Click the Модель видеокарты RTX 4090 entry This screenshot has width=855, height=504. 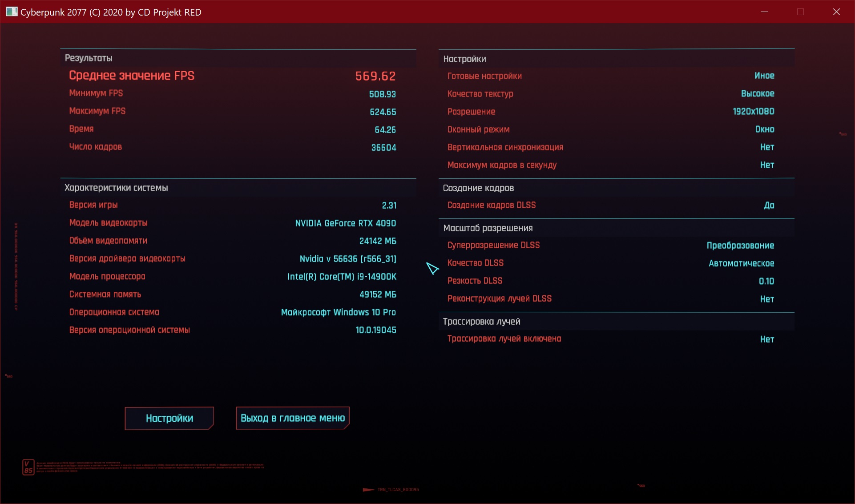pos(345,223)
